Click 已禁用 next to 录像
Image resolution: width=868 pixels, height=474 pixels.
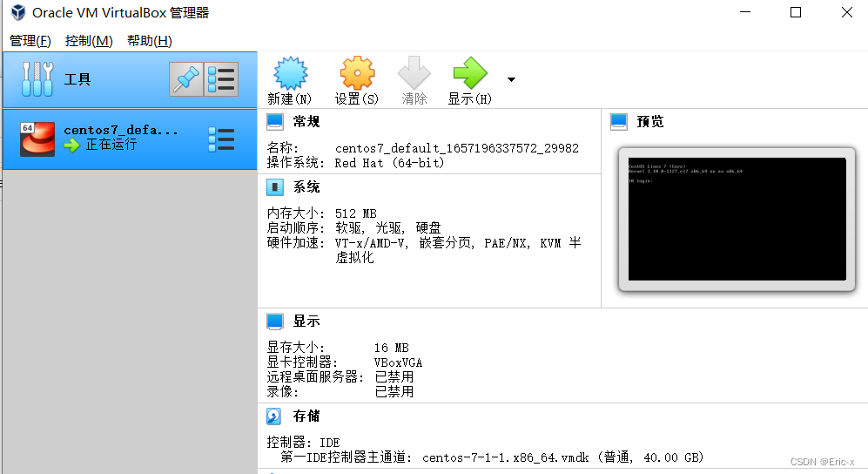point(394,392)
